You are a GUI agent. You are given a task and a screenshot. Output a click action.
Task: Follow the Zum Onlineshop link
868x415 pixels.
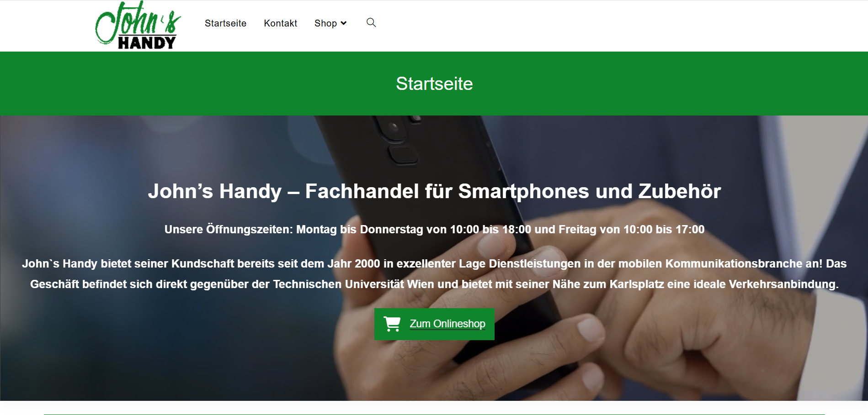pos(447,324)
